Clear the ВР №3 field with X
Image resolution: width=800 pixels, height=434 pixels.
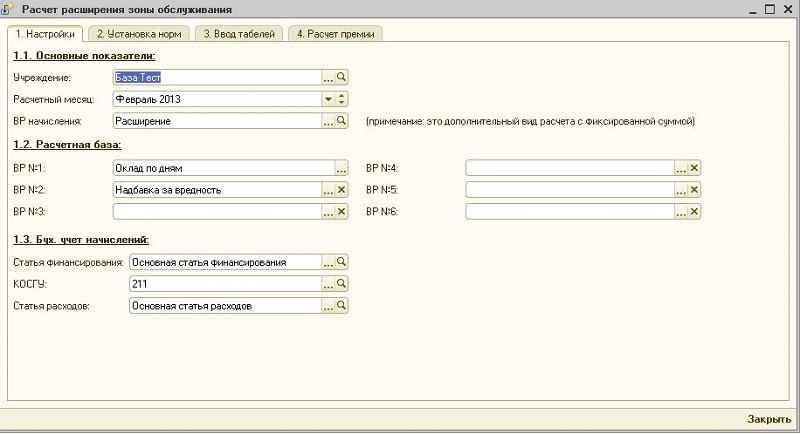(x=341, y=212)
